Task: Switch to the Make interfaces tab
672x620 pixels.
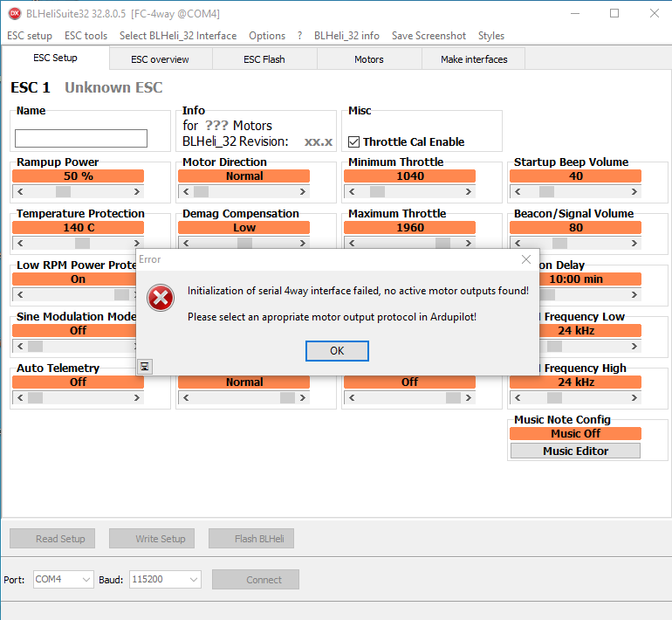Action: pyautogui.click(x=474, y=59)
